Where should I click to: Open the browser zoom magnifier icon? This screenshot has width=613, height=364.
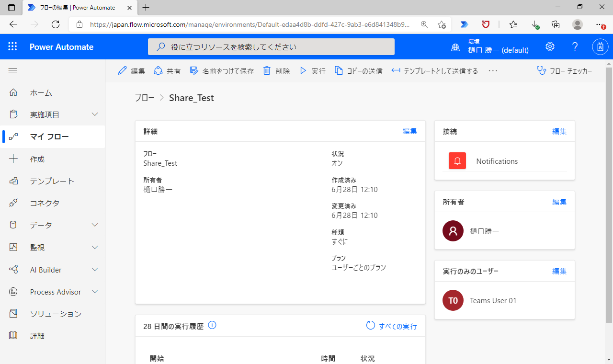(x=424, y=24)
